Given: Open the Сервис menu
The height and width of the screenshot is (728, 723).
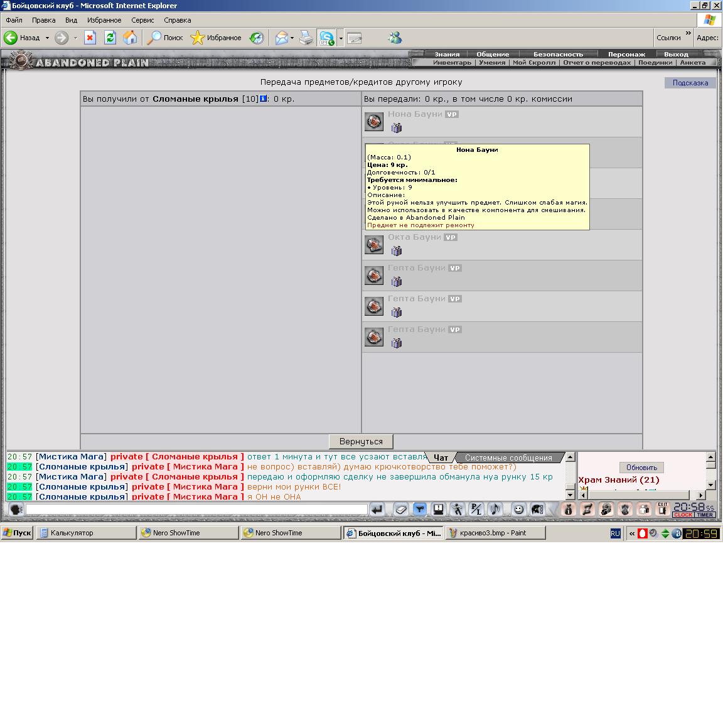Looking at the screenshot, I should point(142,20).
